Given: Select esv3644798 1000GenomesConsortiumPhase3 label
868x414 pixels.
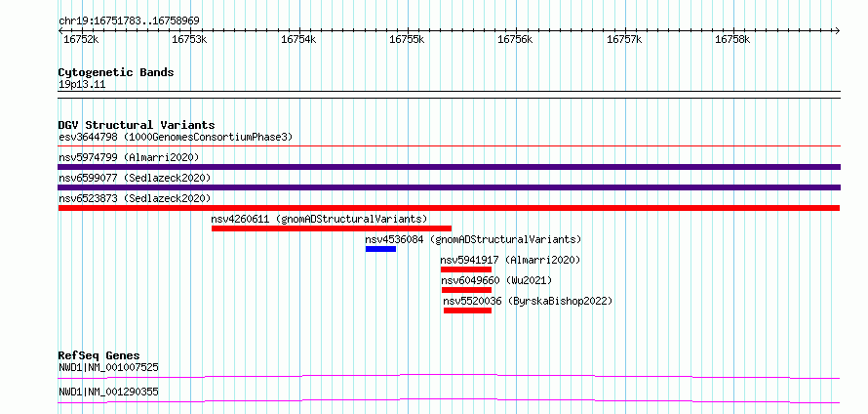Looking at the screenshot, I should 176,137.
